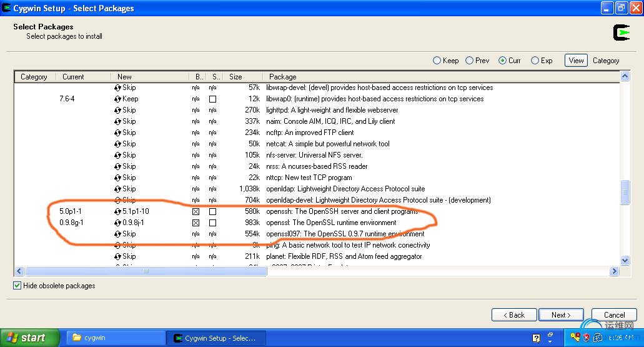Select the '0.9.8g-1' current version cell
The width and height of the screenshot is (644, 347).
click(x=71, y=223)
